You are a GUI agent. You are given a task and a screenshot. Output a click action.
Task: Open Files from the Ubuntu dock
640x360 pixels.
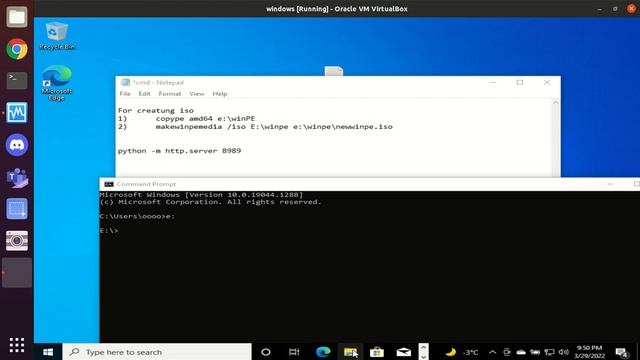click(17, 17)
